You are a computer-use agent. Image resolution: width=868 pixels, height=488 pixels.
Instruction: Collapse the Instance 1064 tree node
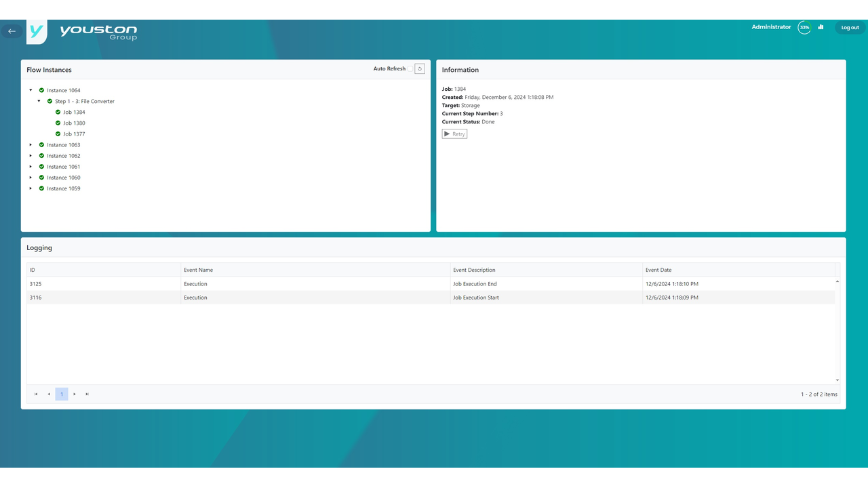point(31,90)
